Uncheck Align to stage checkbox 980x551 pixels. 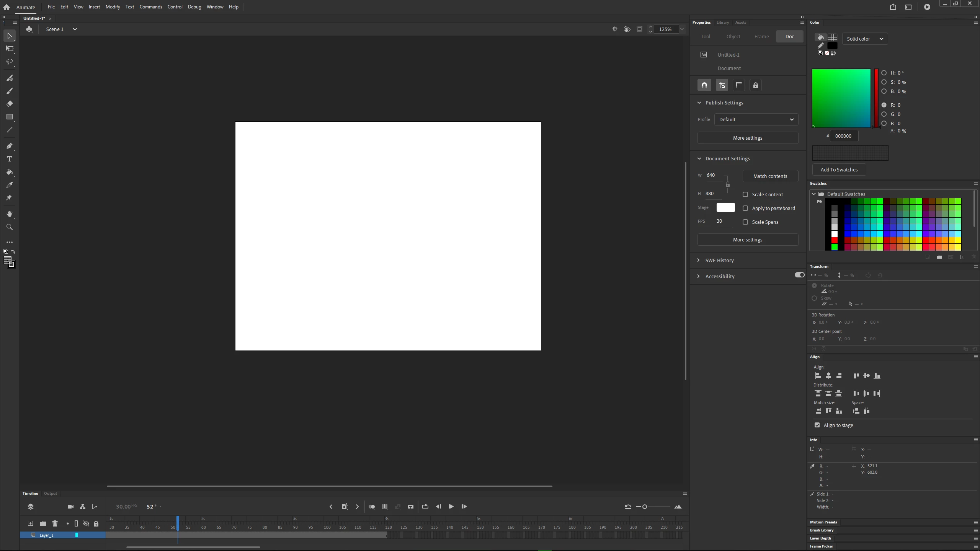tap(817, 425)
